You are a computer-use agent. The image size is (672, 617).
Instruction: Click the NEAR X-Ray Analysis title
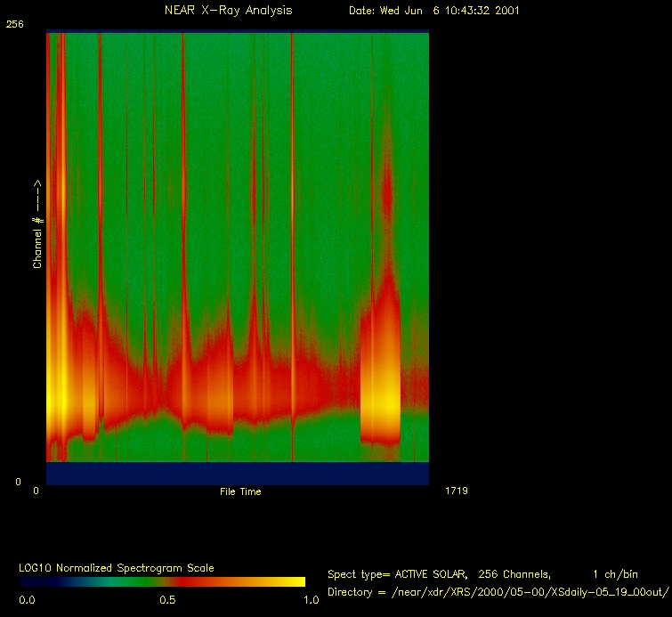click(x=228, y=11)
